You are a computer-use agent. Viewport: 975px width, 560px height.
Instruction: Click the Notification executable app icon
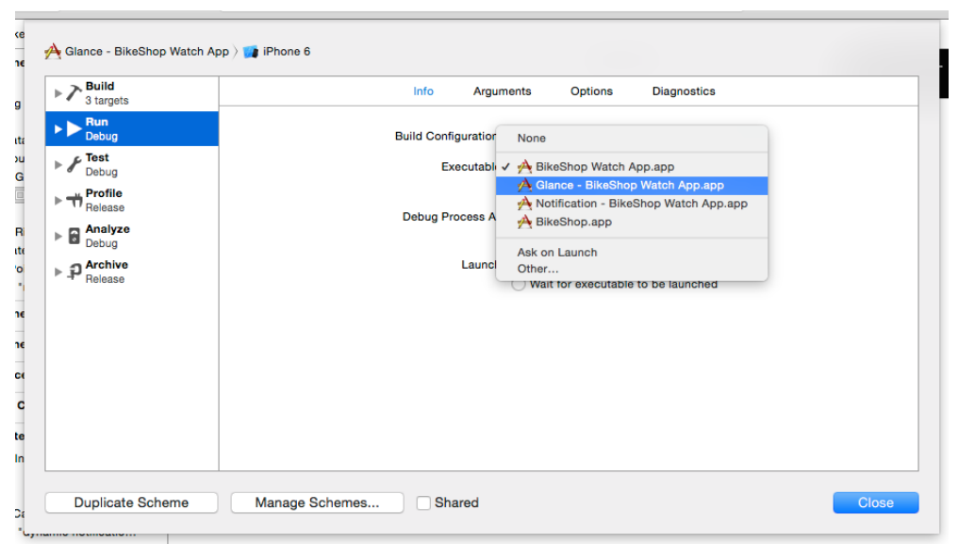pyautogui.click(x=525, y=204)
